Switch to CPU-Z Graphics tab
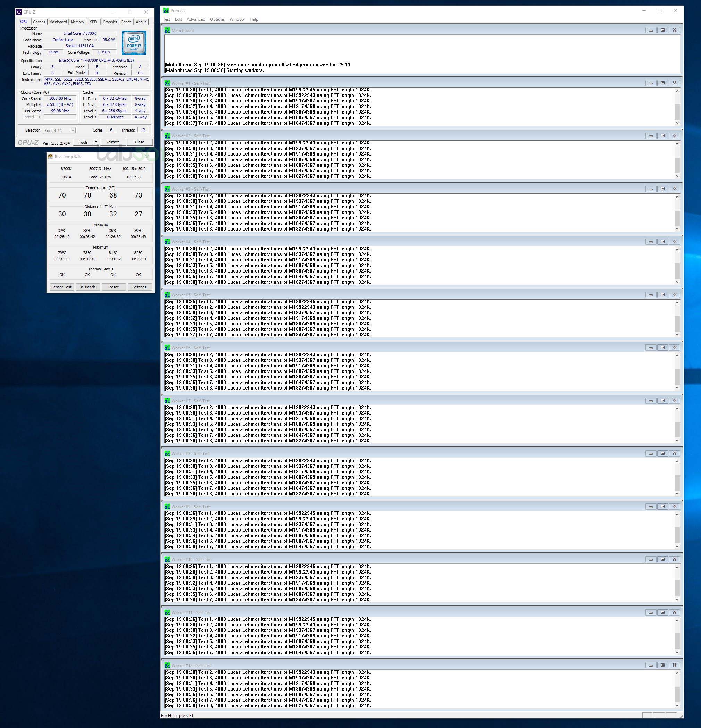 110,22
